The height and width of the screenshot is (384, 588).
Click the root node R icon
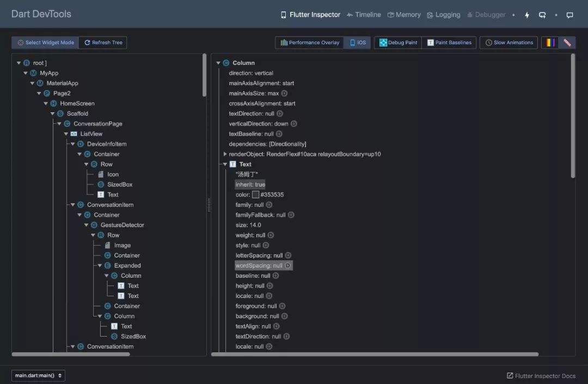27,63
